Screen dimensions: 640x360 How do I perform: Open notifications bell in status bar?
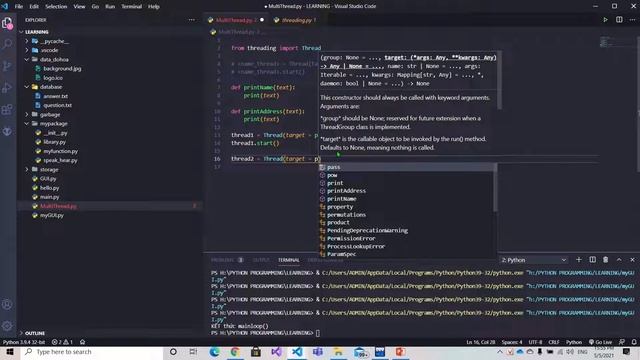pyautogui.click(x=634, y=342)
